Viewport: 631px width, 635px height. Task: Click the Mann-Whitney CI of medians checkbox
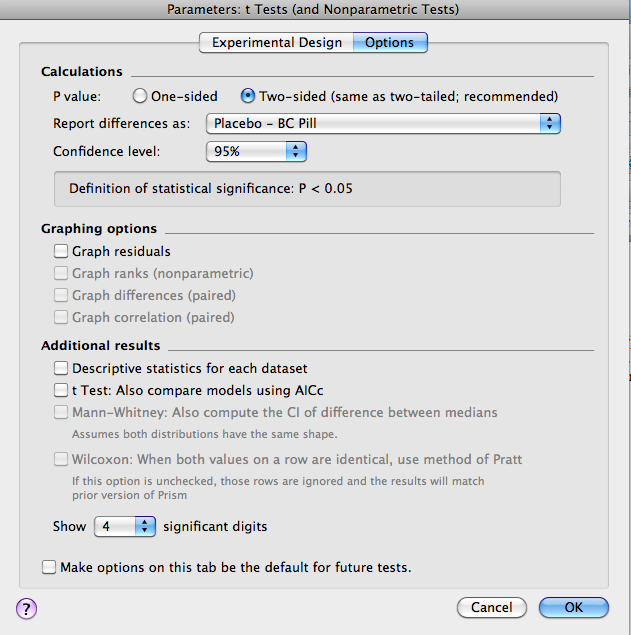[x=62, y=413]
